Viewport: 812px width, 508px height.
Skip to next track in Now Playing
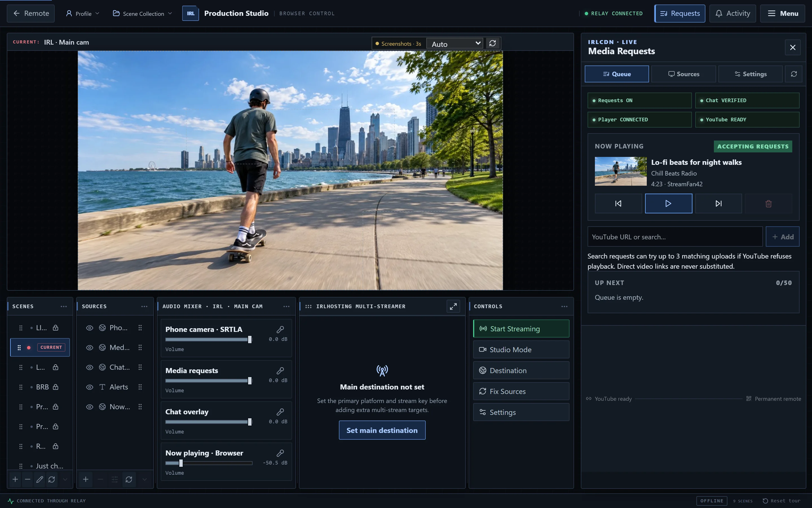(718, 203)
